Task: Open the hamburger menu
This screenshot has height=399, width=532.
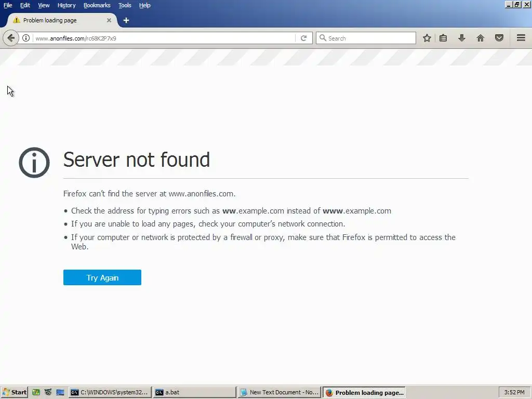Action: (x=521, y=38)
